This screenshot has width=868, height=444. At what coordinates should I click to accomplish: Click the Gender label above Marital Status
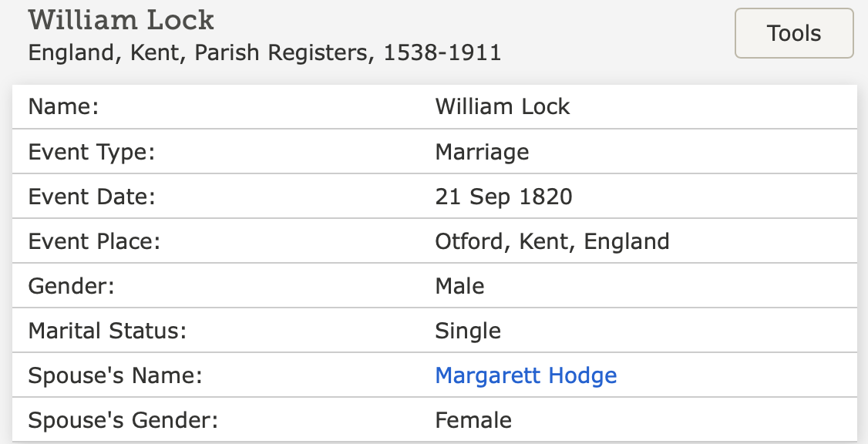click(x=71, y=286)
